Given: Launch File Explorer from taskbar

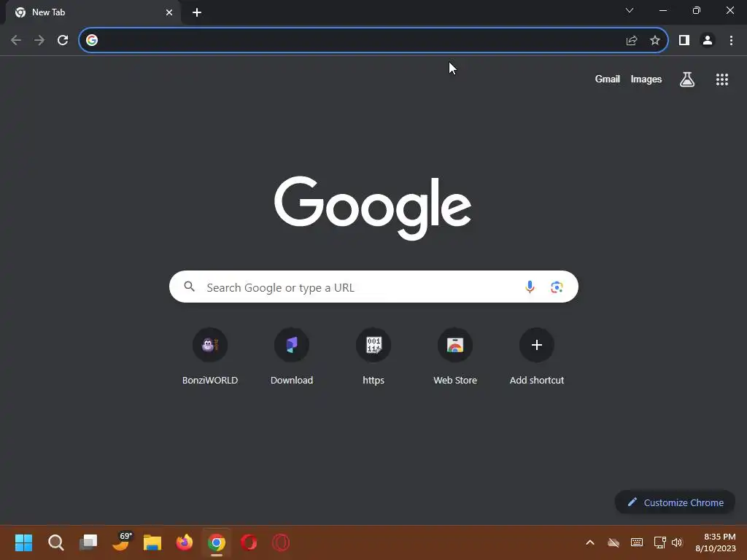Looking at the screenshot, I should 152,542.
